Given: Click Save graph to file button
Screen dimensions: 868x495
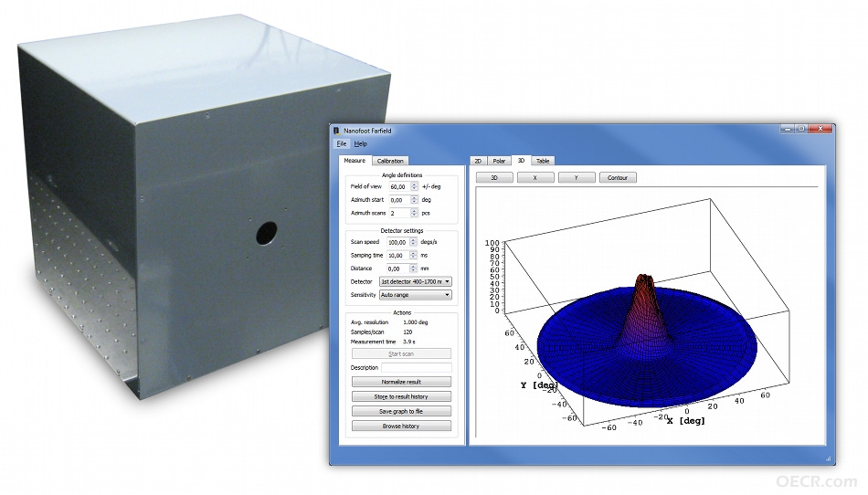Looking at the screenshot, I should [x=401, y=412].
